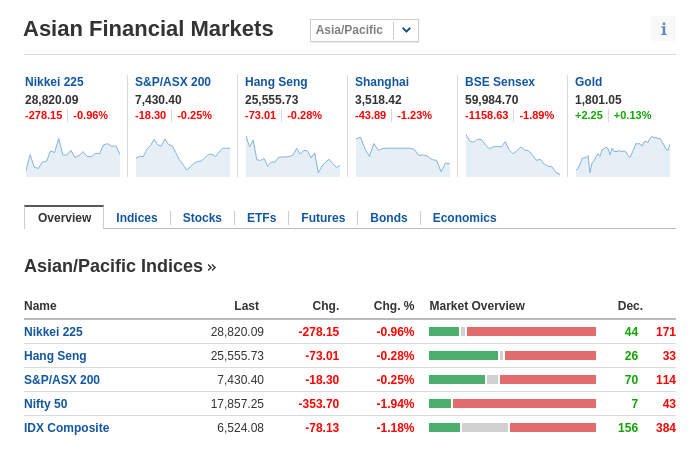Click the 384 declining count
Image resolution: width=694 pixels, height=455 pixels.
coord(666,428)
